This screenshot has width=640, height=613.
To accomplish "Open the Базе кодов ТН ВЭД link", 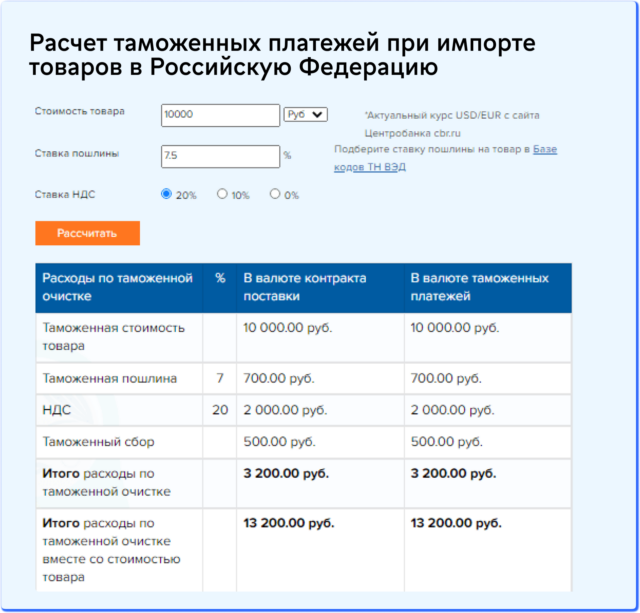I will coord(544,150).
